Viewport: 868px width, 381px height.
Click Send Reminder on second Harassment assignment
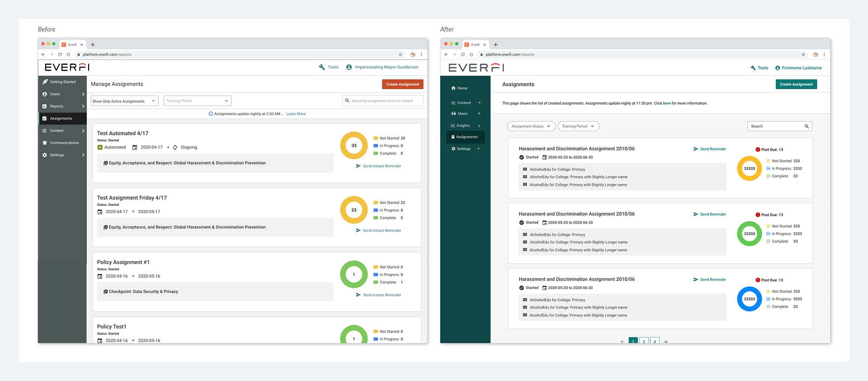point(710,214)
